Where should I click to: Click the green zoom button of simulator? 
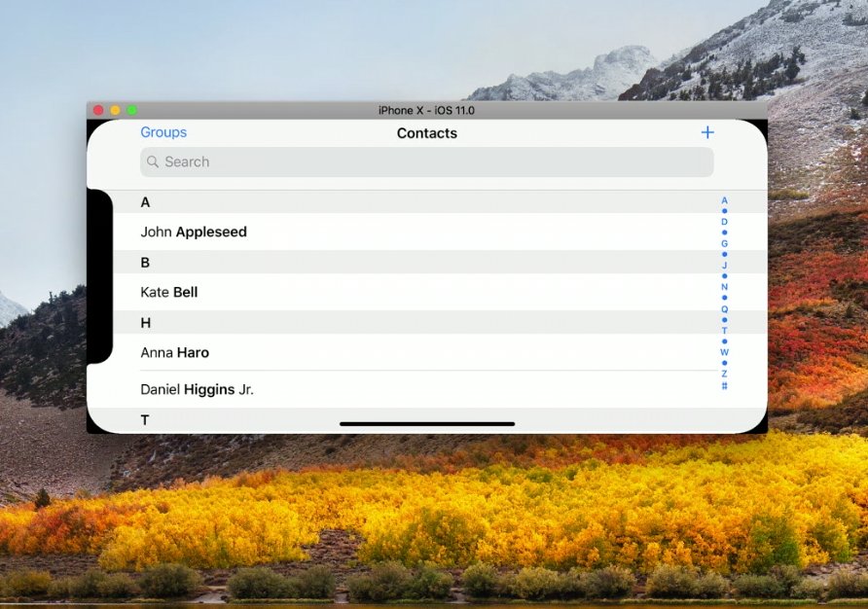point(131,110)
